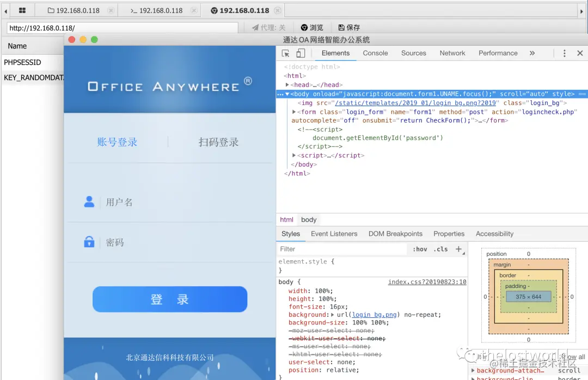The image size is (588, 380).
Task: Select the Event Listeners sub-tab
Action: point(334,234)
